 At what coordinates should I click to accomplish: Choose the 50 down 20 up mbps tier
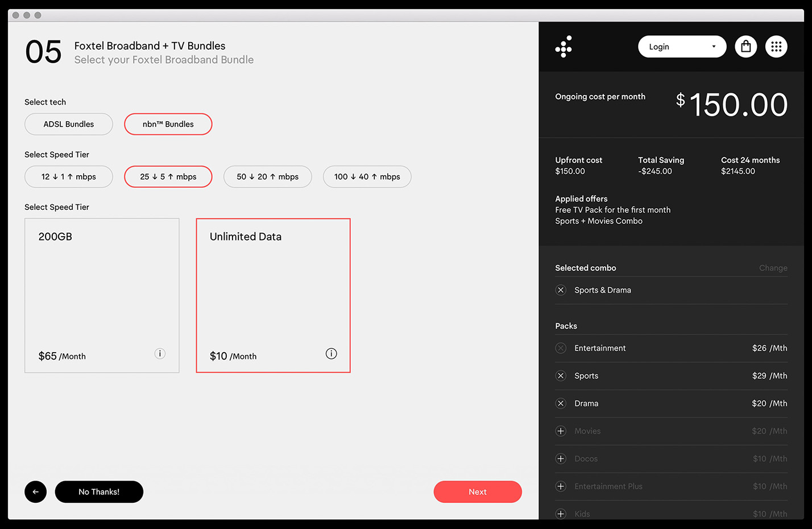pos(267,177)
